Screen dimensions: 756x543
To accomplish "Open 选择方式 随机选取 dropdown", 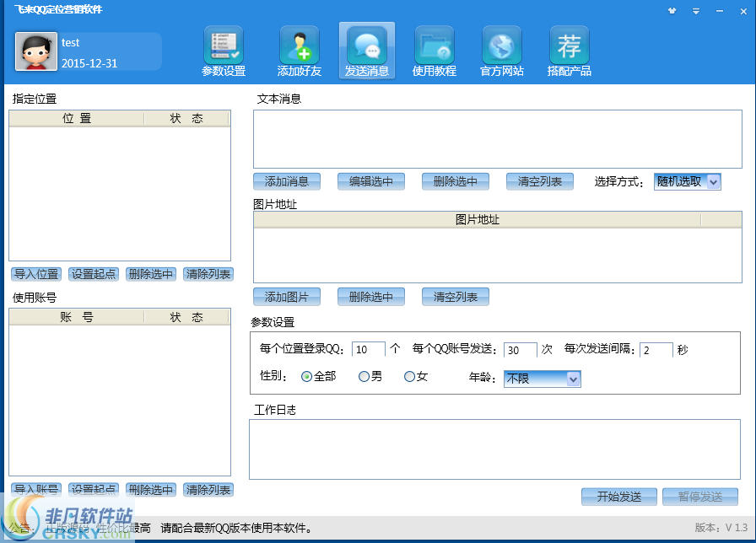I will click(687, 181).
